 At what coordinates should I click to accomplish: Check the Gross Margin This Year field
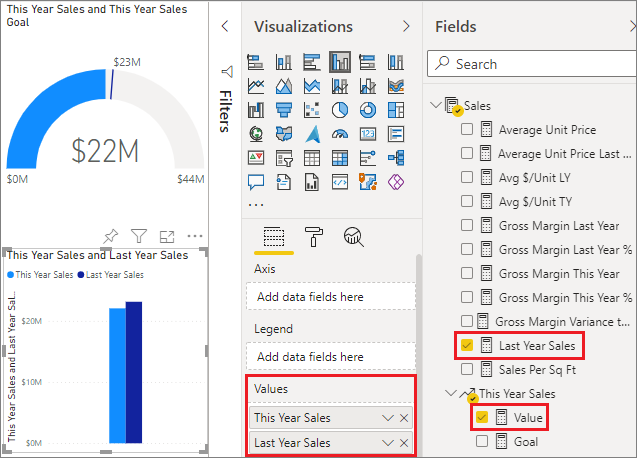tap(467, 273)
